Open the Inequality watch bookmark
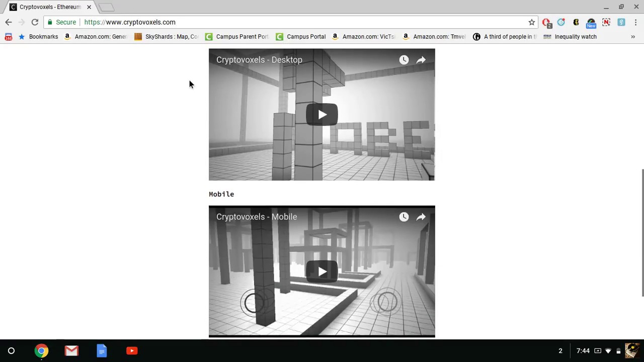The width and height of the screenshot is (644, 362). click(x=570, y=37)
